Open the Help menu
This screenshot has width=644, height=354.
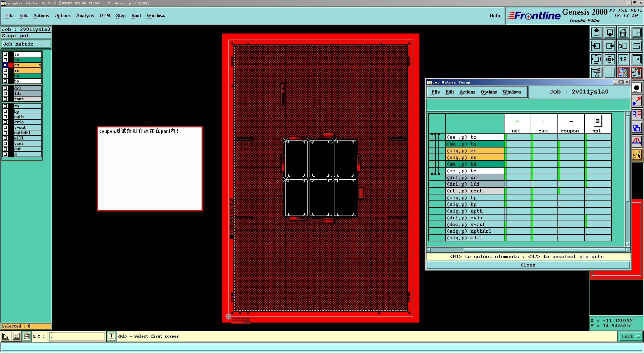(x=494, y=16)
